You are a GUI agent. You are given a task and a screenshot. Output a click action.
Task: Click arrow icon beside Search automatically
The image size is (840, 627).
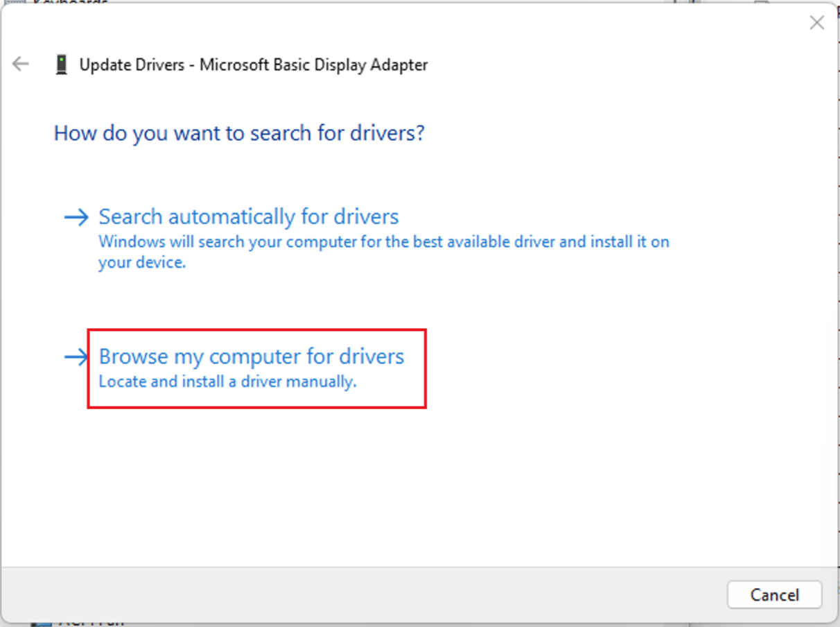[x=76, y=217]
